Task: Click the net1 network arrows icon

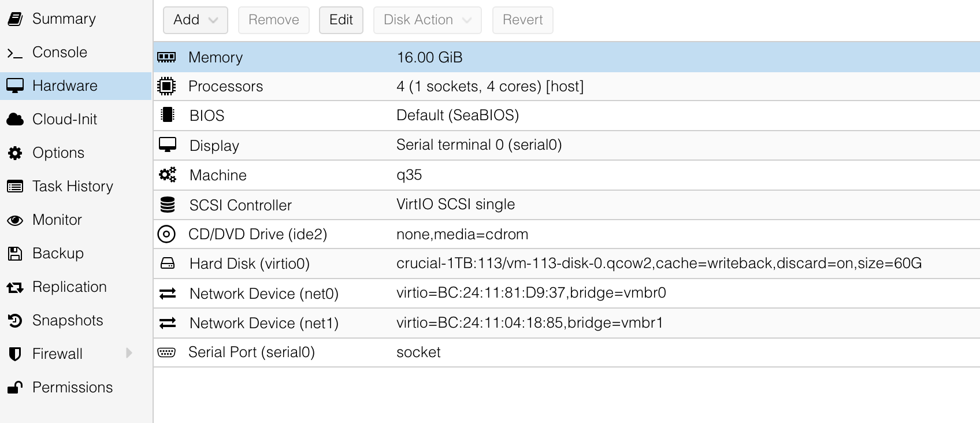Action: tap(168, 323)
